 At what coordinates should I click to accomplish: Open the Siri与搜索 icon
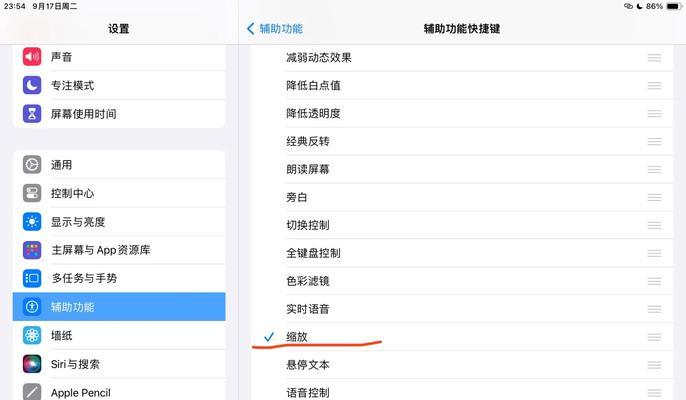32,364
